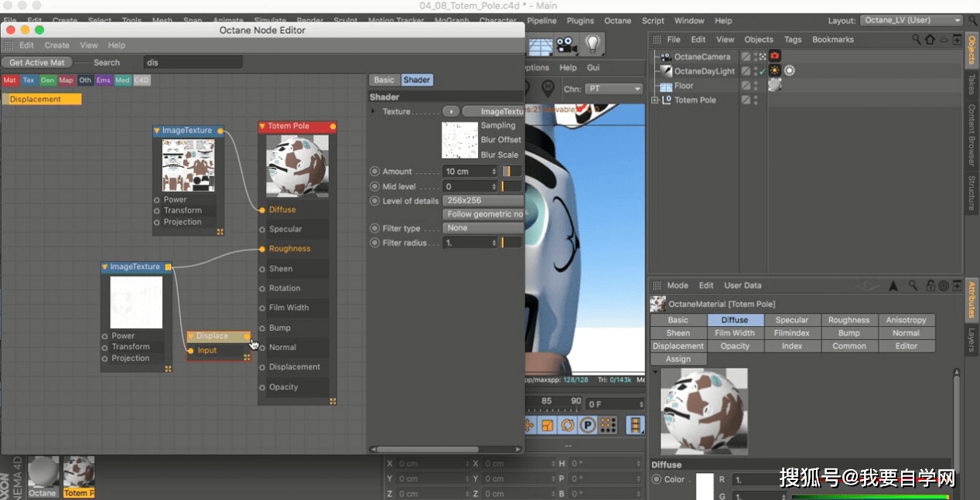Click the Attribute Manager search icon
The width and height of the screenshot is (980, 500).
(x=913, y=285)
